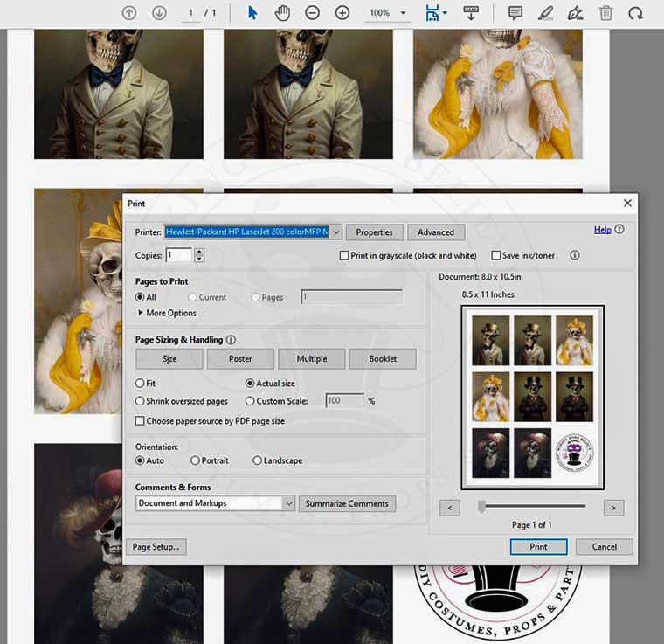
Task: Activate the selection arrow tool
Action: [x=252, y=13]
